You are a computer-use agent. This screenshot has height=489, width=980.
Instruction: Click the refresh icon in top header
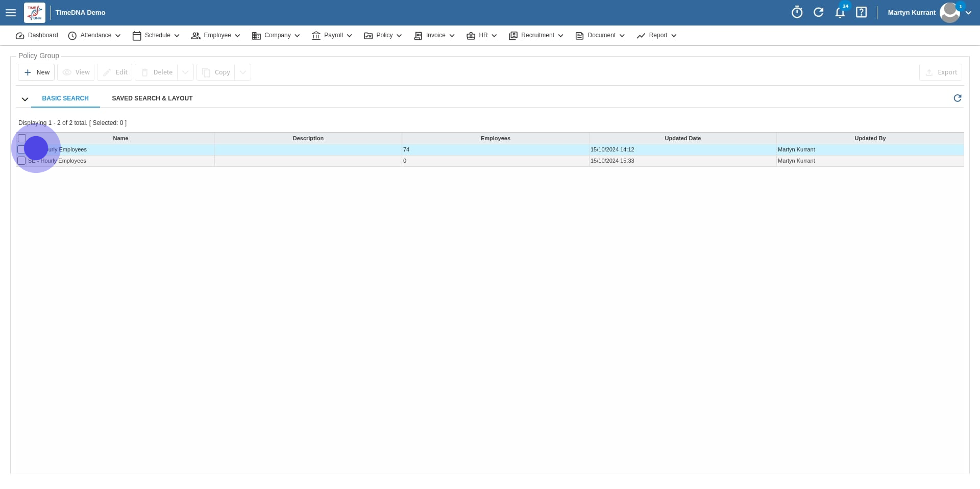click(818, 12)
